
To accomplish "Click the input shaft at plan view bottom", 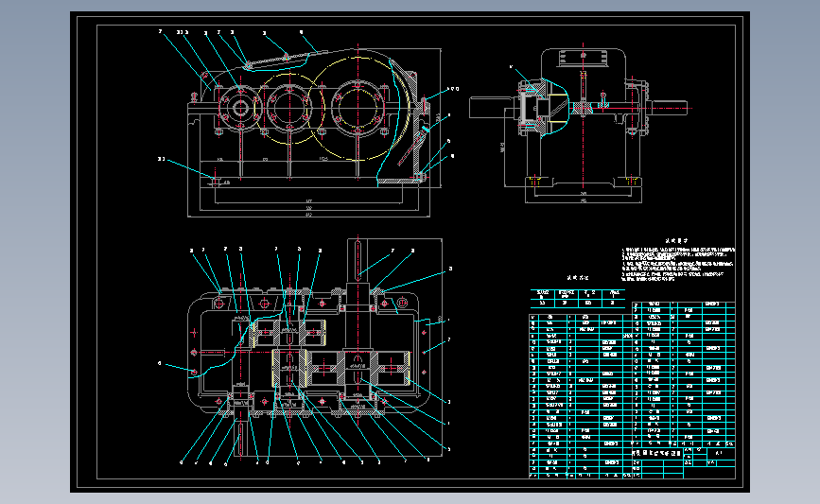I will 240,436.
